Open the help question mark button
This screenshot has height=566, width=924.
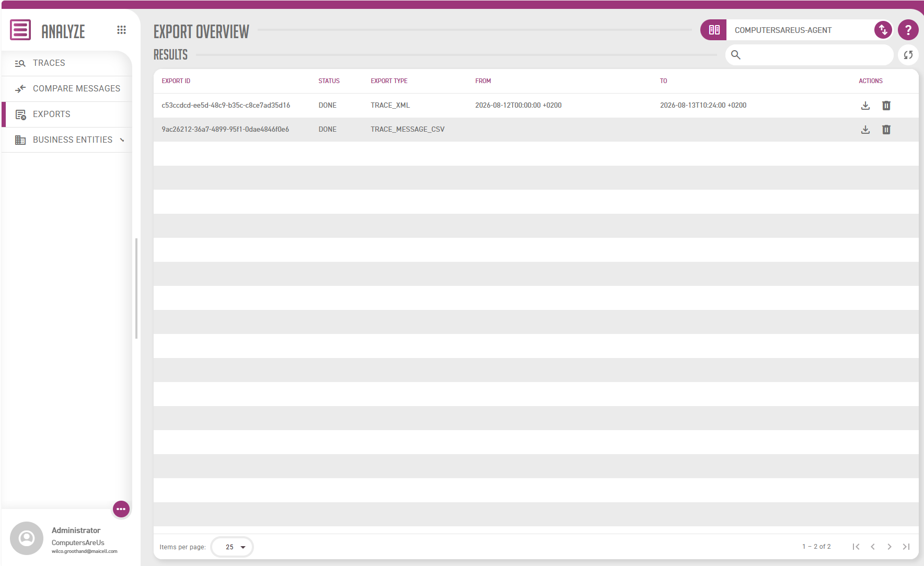[x=908, y=30]
